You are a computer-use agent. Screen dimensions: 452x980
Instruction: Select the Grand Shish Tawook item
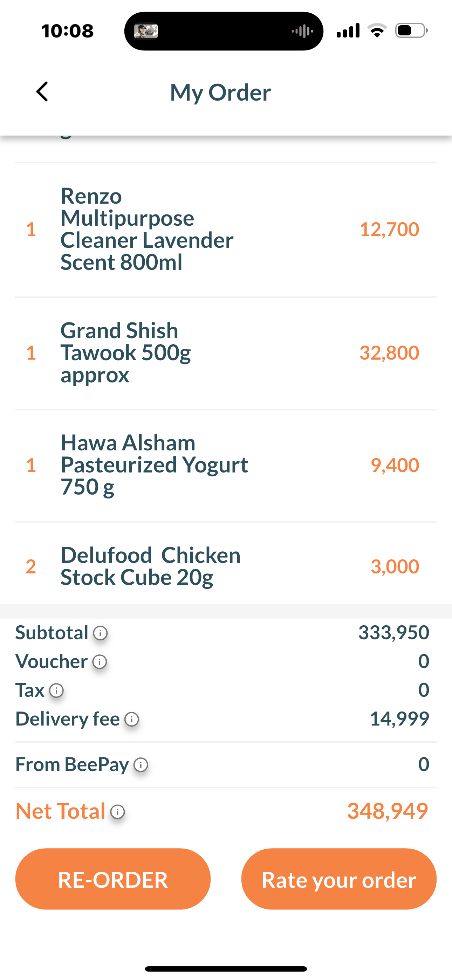pyautogui.click(x=125, y=353)
